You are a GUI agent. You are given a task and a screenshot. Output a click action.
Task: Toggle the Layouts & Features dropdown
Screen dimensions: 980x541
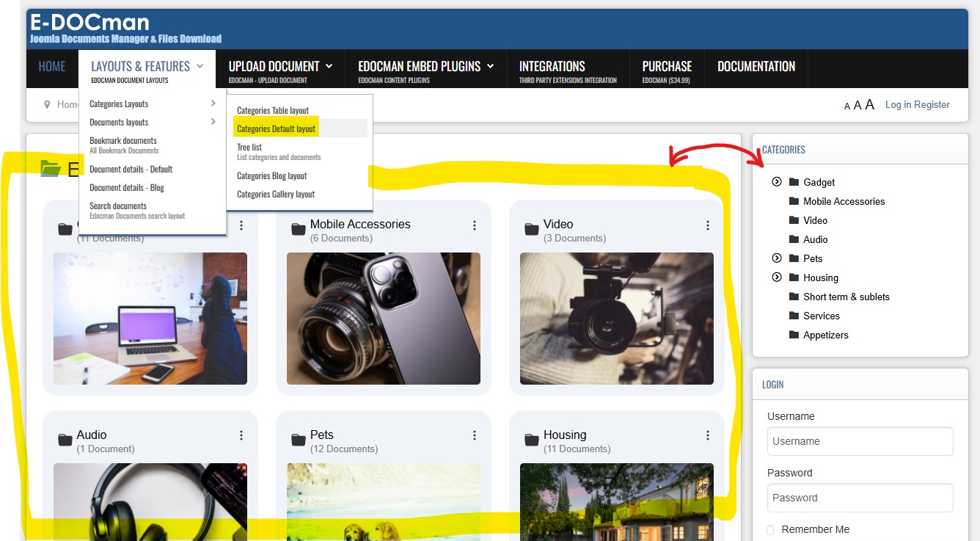pyautogui.click(x=147, y=70)
